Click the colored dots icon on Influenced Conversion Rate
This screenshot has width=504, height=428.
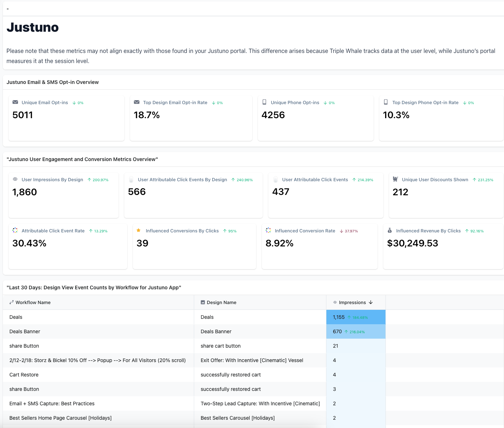coord(268,231)
